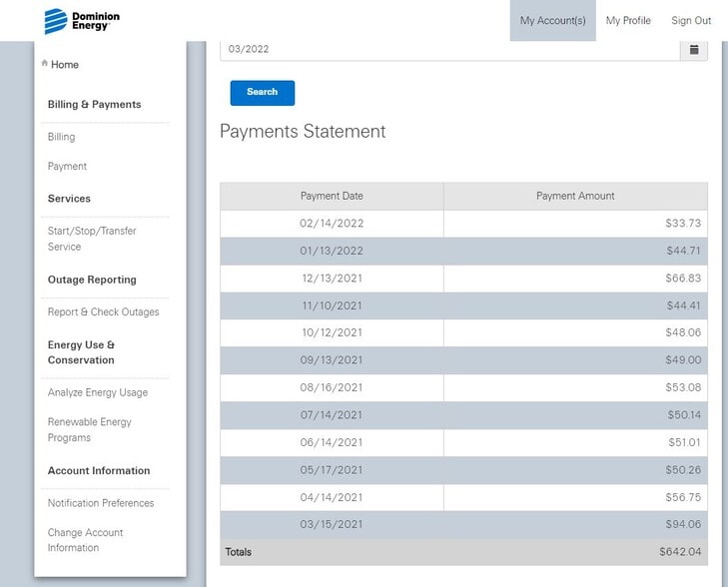Open the Payment link in sidebar

(x=67, y=166)
